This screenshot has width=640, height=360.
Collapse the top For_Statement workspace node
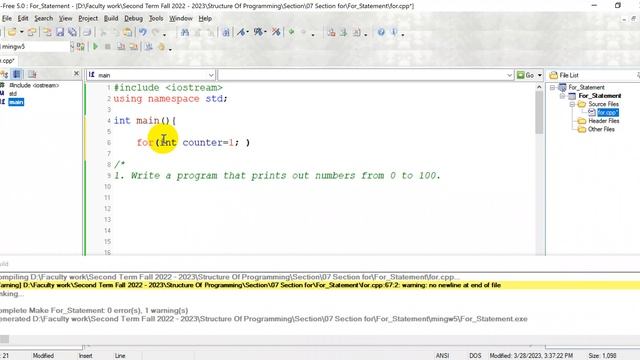pos(553,87)
